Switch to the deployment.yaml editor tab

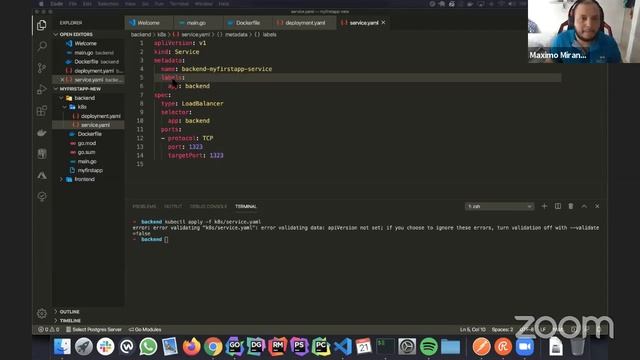click(x=305, y=23)
